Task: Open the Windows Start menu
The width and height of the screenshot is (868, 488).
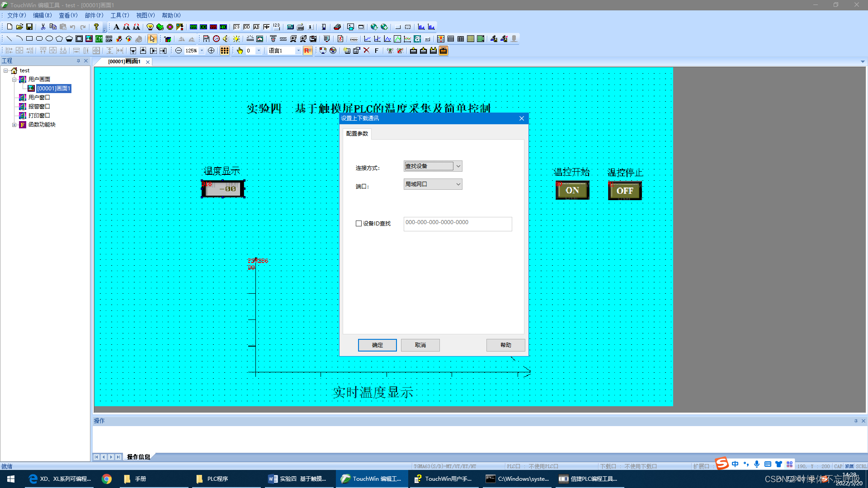Action: pos(11,479)
